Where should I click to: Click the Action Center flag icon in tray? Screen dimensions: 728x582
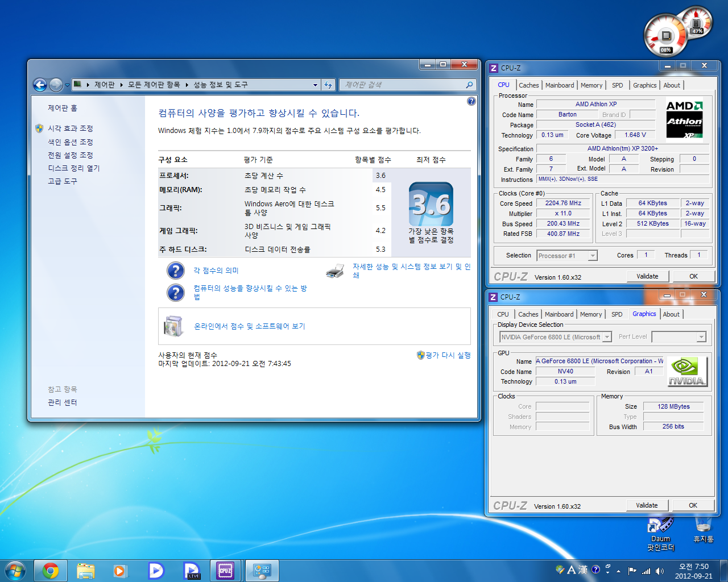pyautogui.click(x=632, y=571)
